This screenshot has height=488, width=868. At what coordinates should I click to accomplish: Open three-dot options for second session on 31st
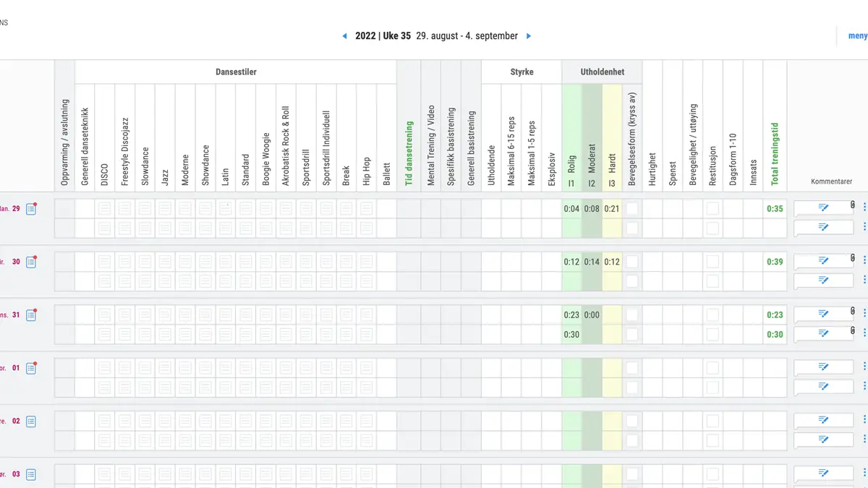pos(864,334)
